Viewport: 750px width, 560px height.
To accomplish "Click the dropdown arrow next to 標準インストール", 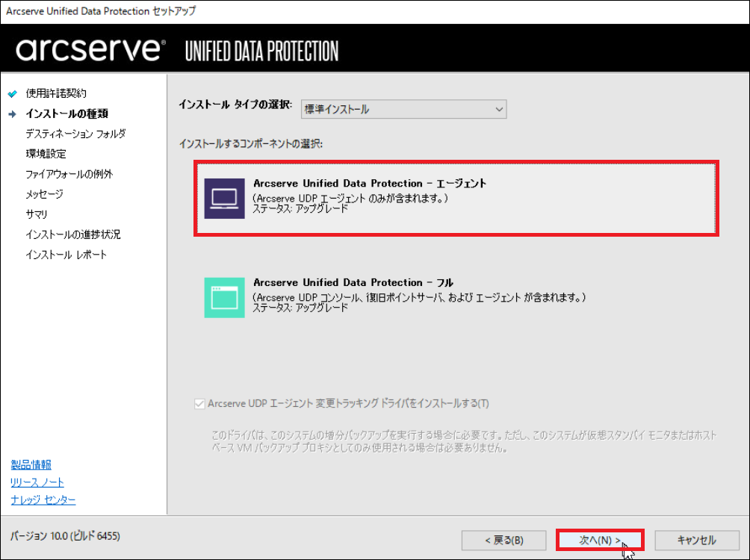I will tap(499, 109).
